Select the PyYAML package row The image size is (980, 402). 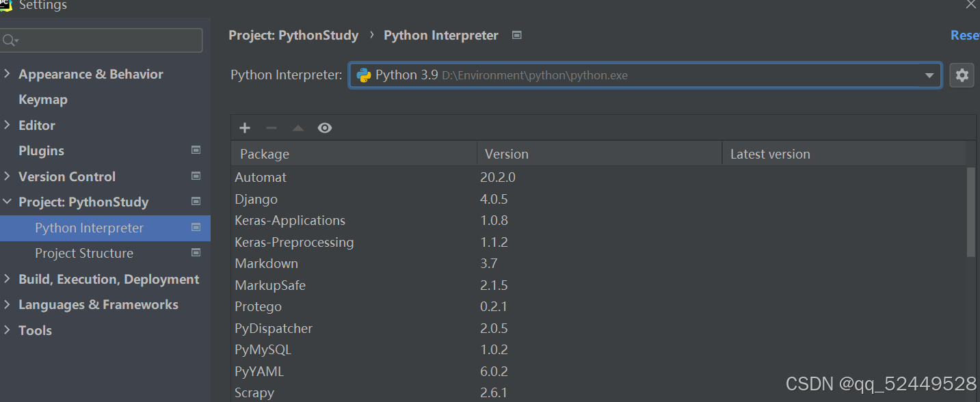(598, 371)
